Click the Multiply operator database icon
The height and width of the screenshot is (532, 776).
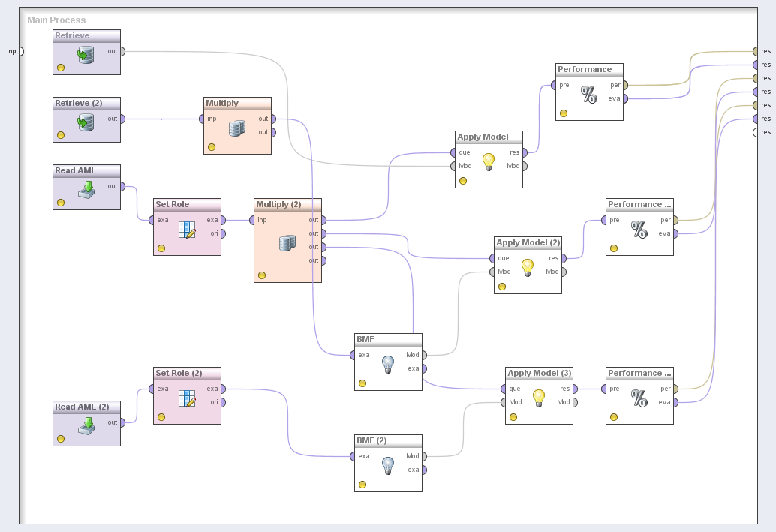pos(236,128)
